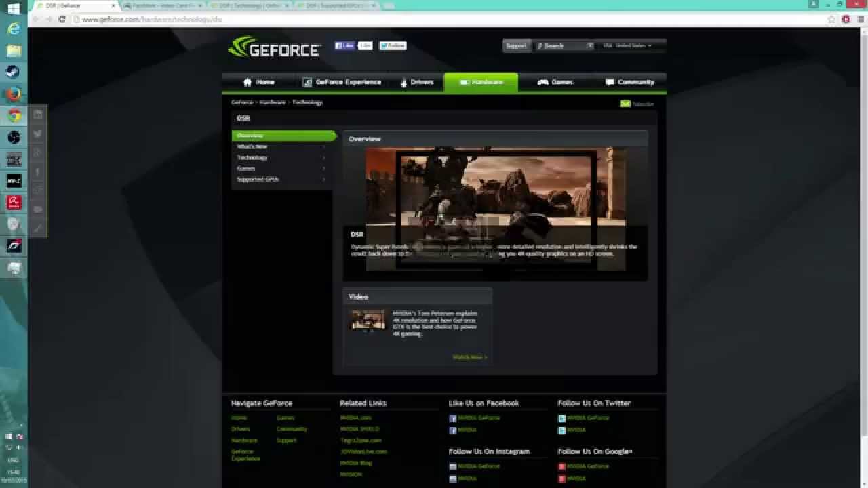Click the GeForce breadcrumb link
Screen dimensions: 868x488
point(242,102)
